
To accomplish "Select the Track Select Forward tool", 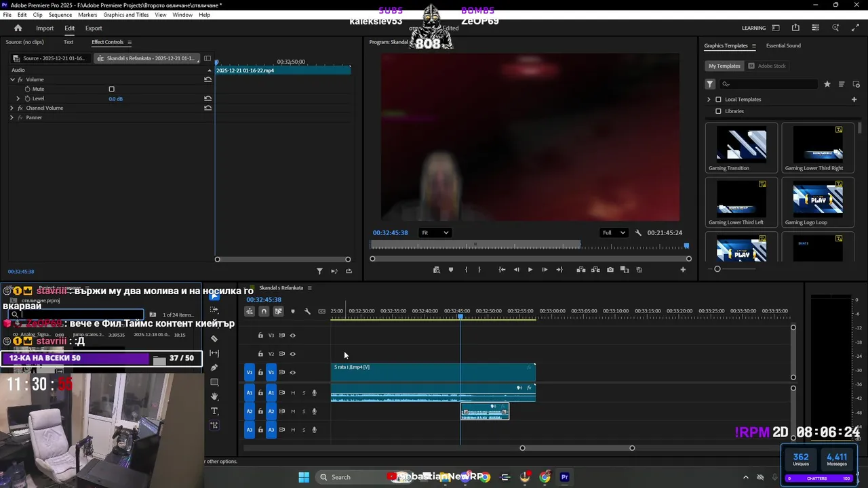I will point(214,310).
